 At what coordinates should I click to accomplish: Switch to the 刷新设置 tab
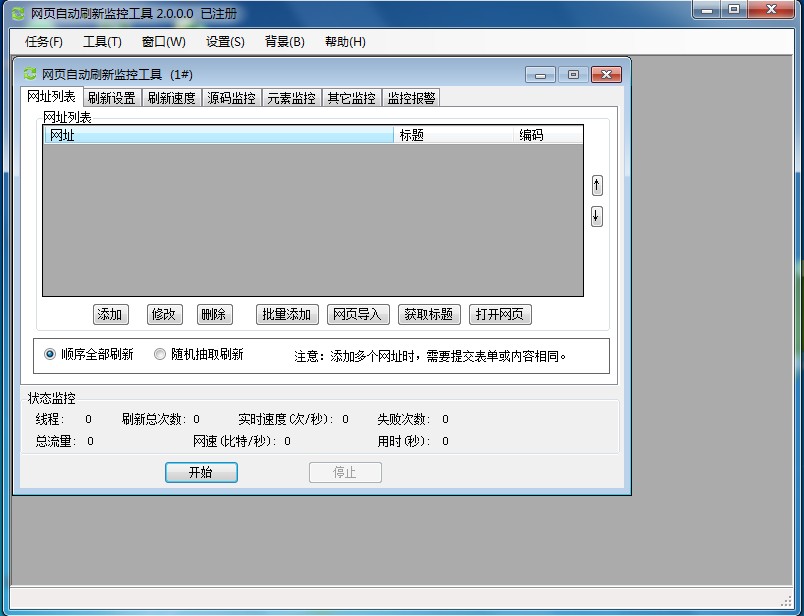click(111, 98)
